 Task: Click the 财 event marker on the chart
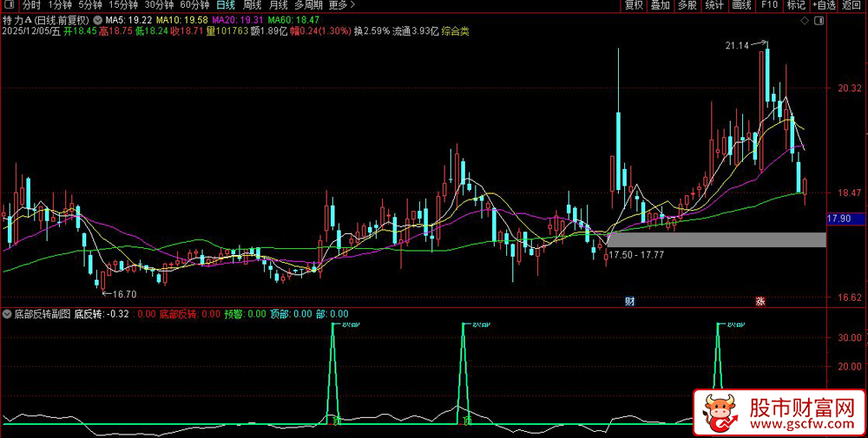pos(629,302)
